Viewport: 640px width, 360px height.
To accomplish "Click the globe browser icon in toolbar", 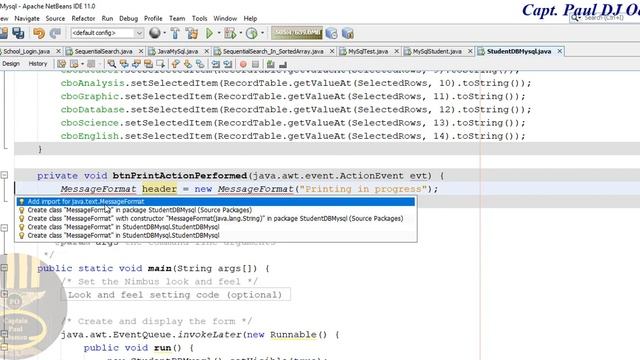I will (x=155, y=33).
